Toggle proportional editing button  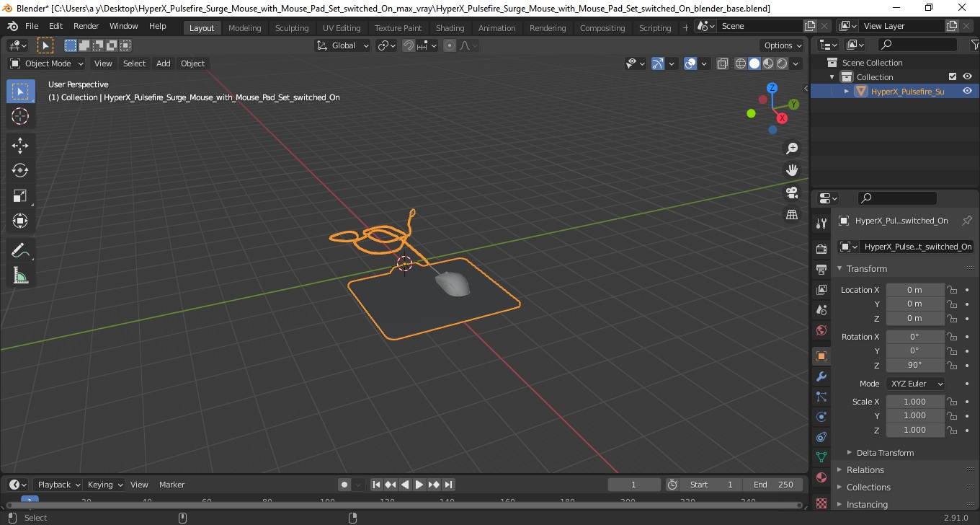(450, 45)
